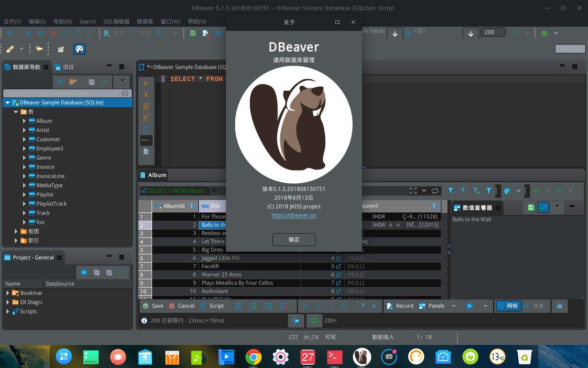This screenshot has height=368, width=588.
Task: Expand the Album table tree node
Action: click(24, 121)
